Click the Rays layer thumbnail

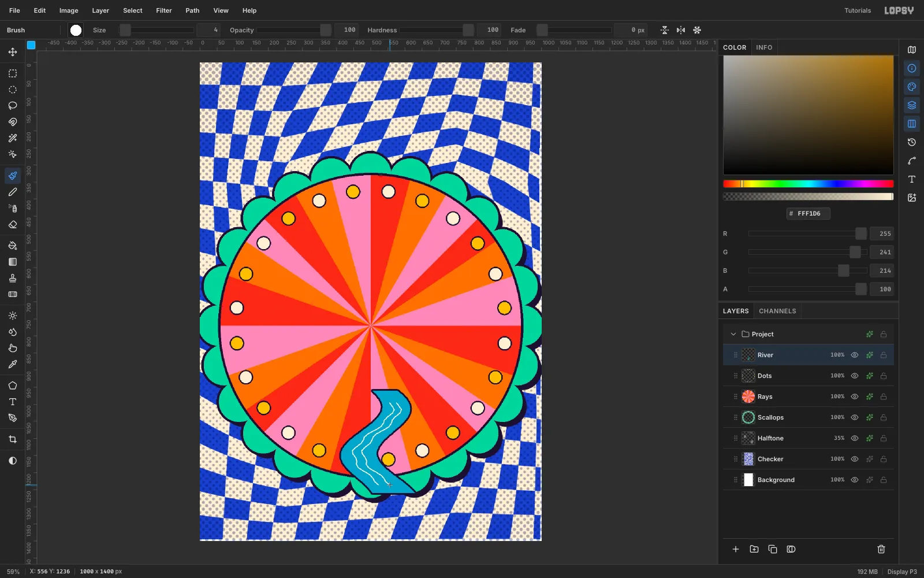click(748, 397)
